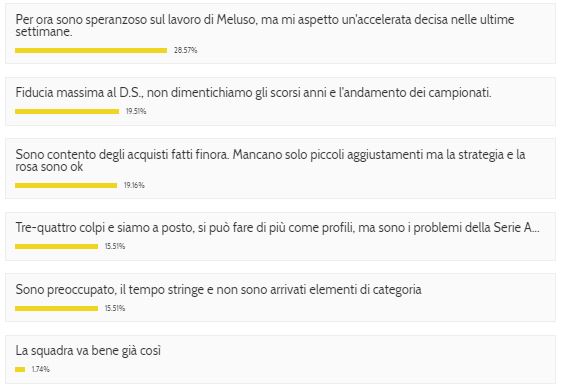
Task: Click the 19.51% progress bar
Action: click(67, 112)
